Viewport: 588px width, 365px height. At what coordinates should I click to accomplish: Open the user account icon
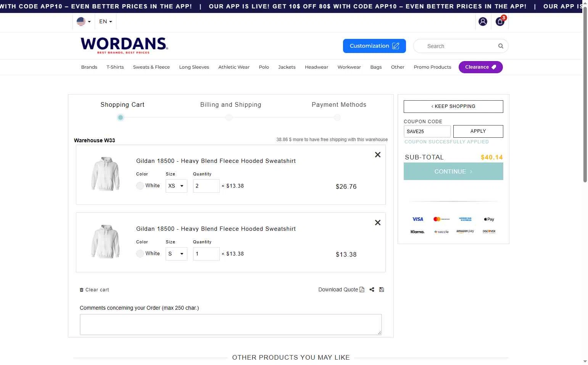click(483, 22)
